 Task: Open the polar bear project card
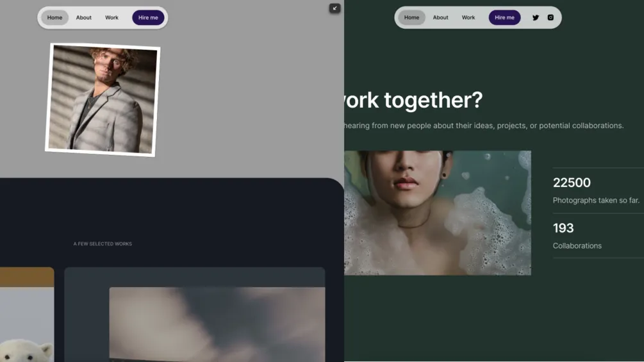click(27, 315)
